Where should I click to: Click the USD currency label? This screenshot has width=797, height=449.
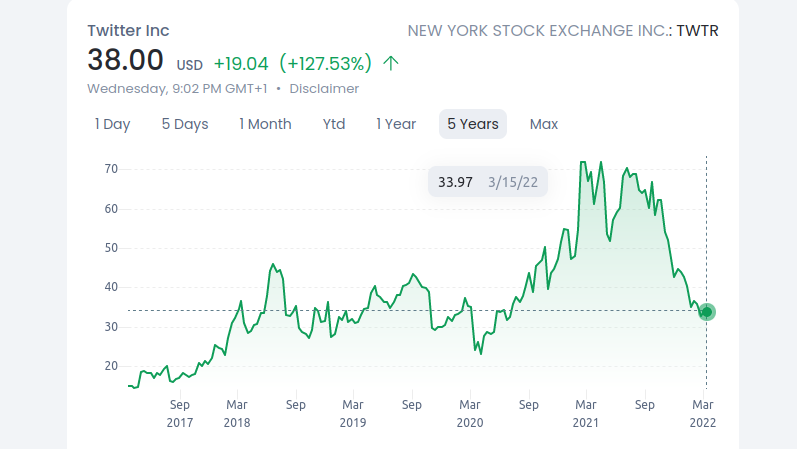(x=190, y=66)
